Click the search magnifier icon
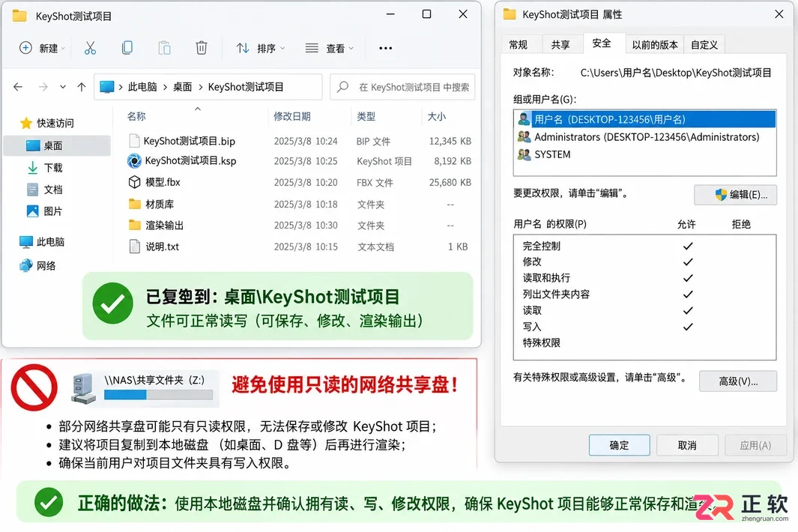 343,87
